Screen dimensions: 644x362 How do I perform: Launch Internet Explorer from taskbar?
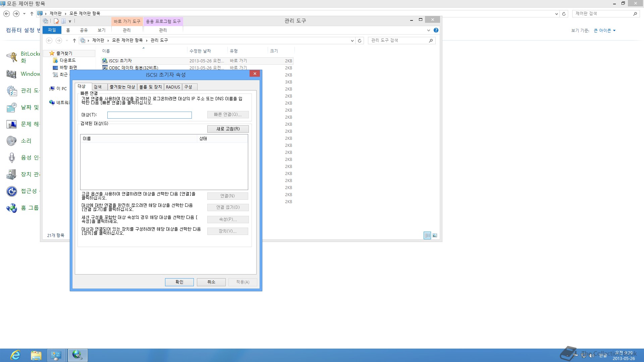coord(15,355)
